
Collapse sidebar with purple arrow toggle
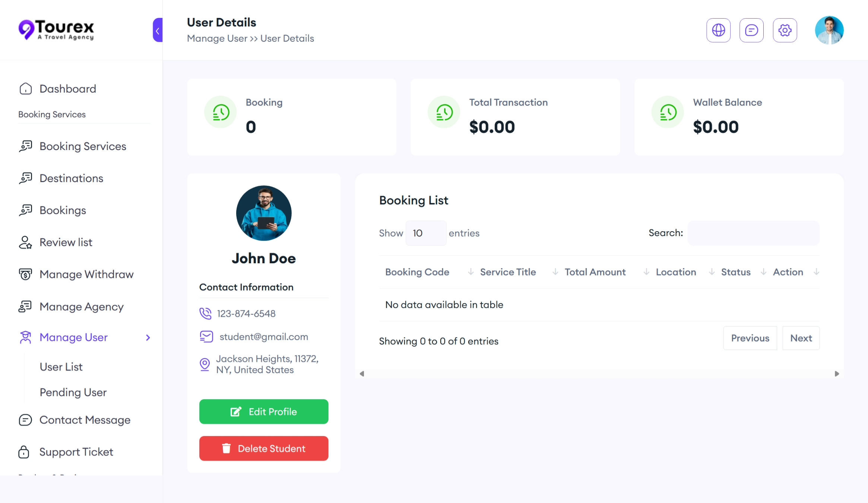pos(158,30)
